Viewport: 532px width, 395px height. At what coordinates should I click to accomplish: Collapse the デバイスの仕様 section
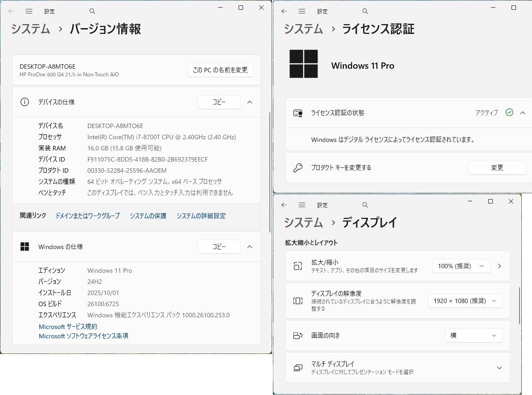pyautogui.click(x=250, y=102)
